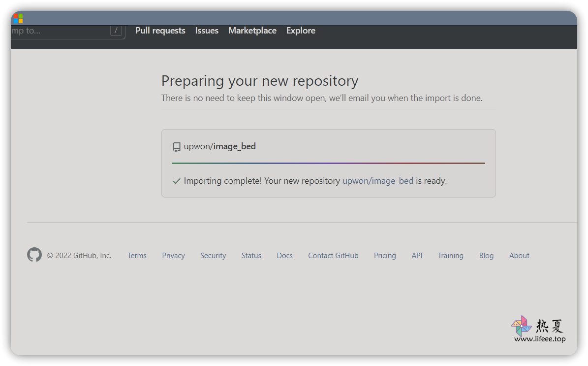Click the no need to keep window open message
The image size is (588, 366).
[322, 98]
